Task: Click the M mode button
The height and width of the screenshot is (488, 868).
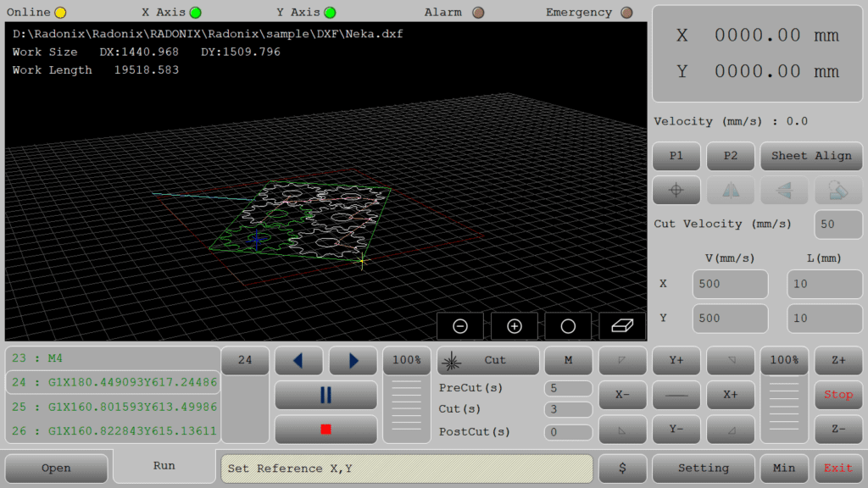Action: click(x=568, y=360)
